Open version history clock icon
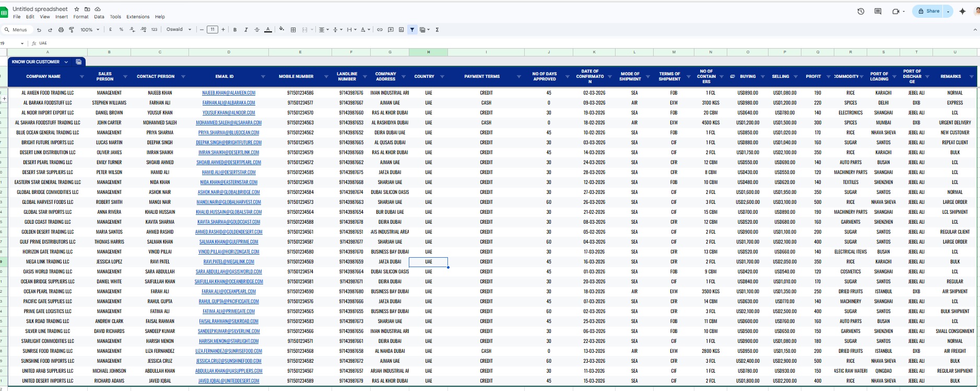This screenshot has width=980, height=391. [x=860, y=11]
